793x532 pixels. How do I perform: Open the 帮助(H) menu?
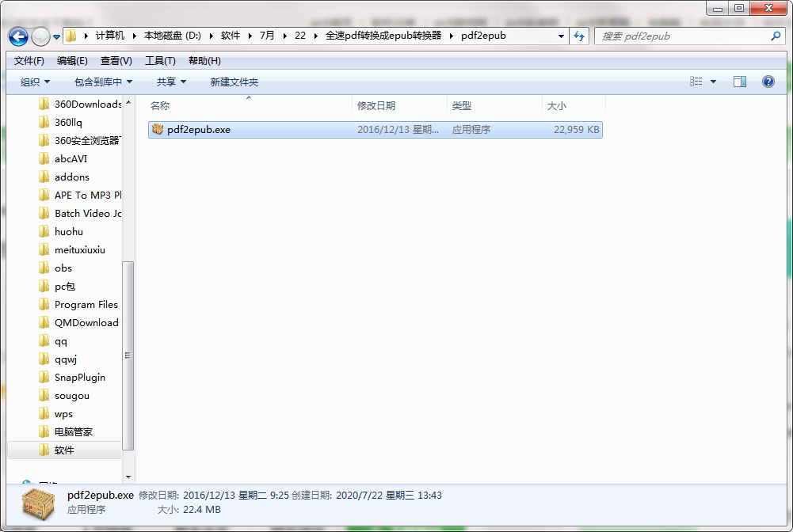point(205,61)
